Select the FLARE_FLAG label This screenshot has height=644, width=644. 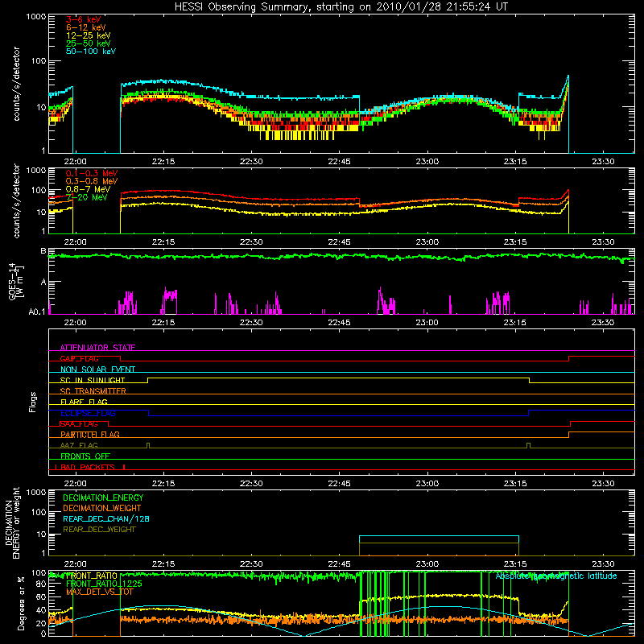(84, 402)
